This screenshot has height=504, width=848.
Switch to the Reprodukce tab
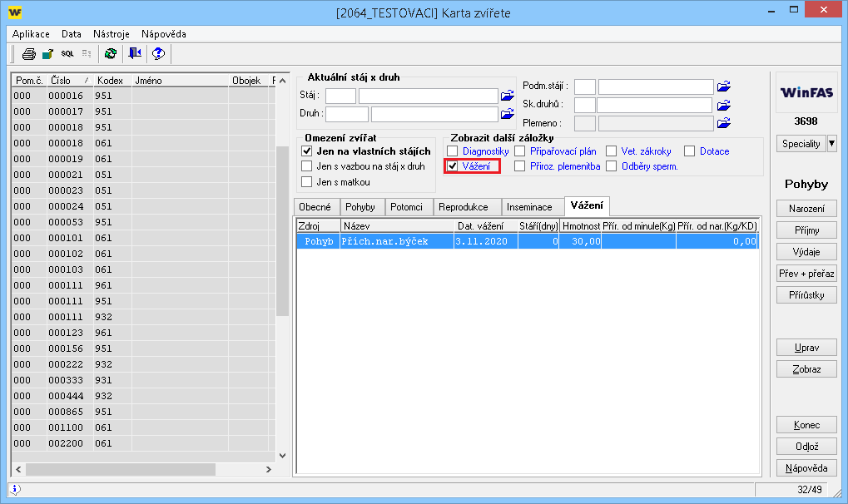point(464,207)
